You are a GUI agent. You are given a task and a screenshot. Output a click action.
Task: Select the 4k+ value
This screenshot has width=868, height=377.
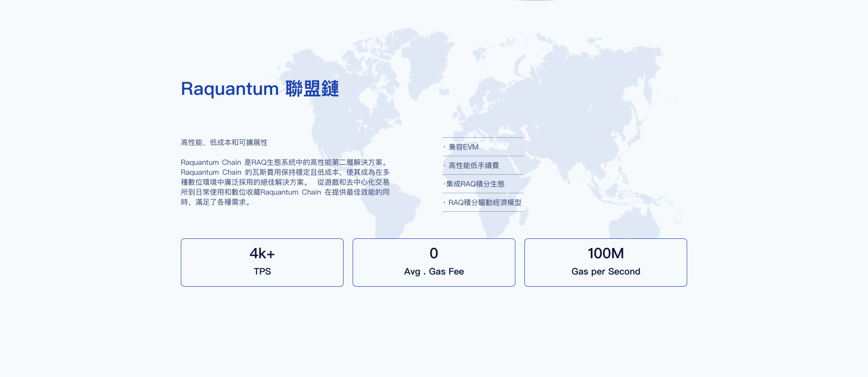(x=262, y=253)
